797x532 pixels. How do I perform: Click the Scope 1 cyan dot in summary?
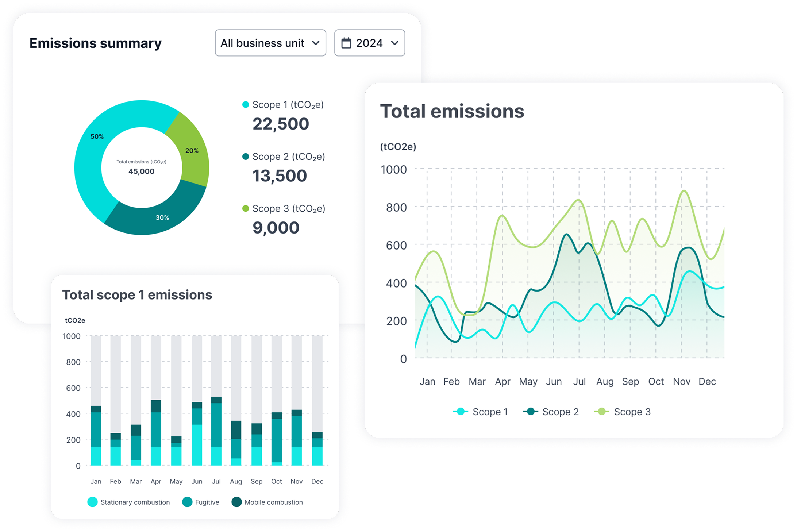point(246,105)
